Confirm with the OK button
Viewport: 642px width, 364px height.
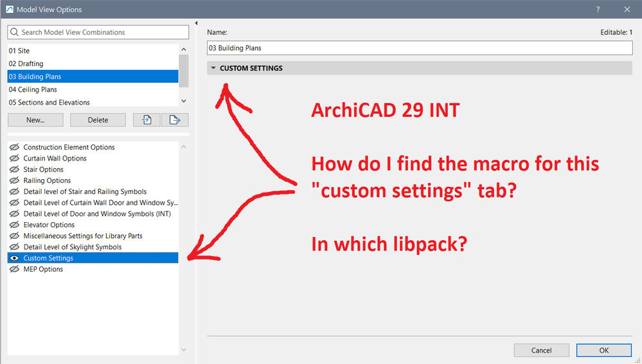[604, 350]
